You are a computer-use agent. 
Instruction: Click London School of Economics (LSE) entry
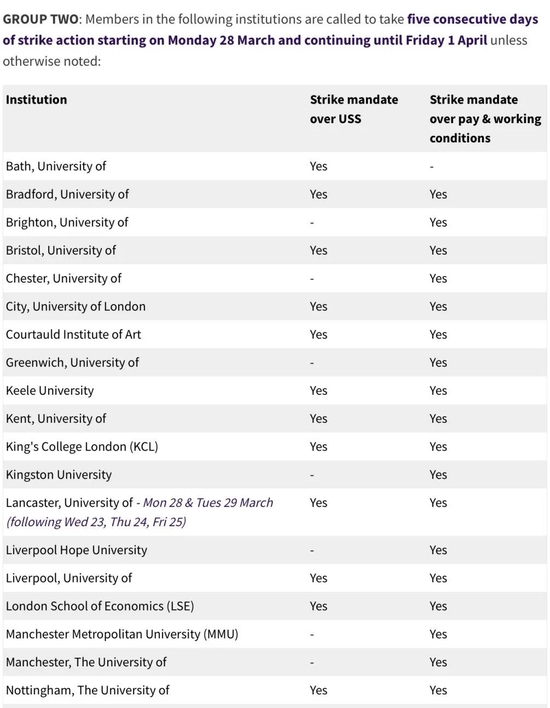pyautogui.click(x=100, y=606)
